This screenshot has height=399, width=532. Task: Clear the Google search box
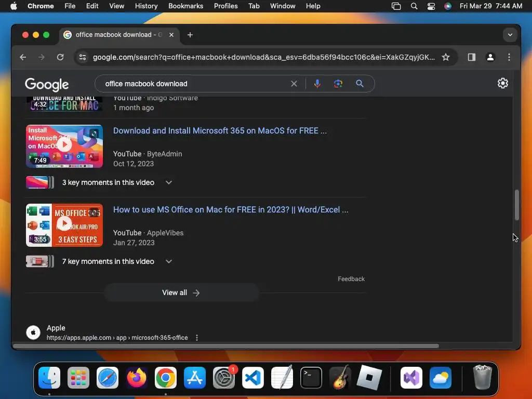point(294,84)
